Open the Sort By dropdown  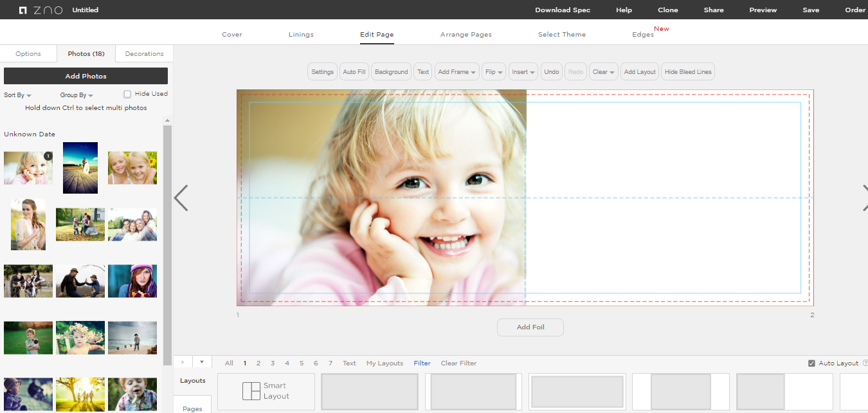coord(17,95)
